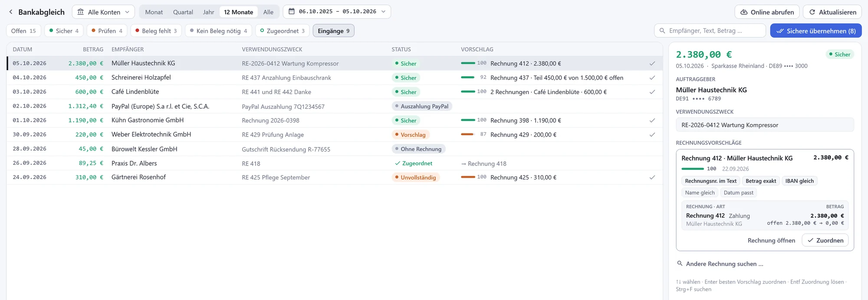This screenshot has height=300, width=868.
Task: Click Andere Rechnung suchen
Action: tap(720, 264)
